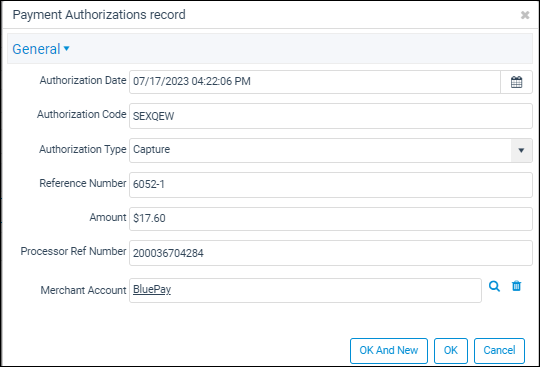Search for a Merchant Account

pos(494,286)
